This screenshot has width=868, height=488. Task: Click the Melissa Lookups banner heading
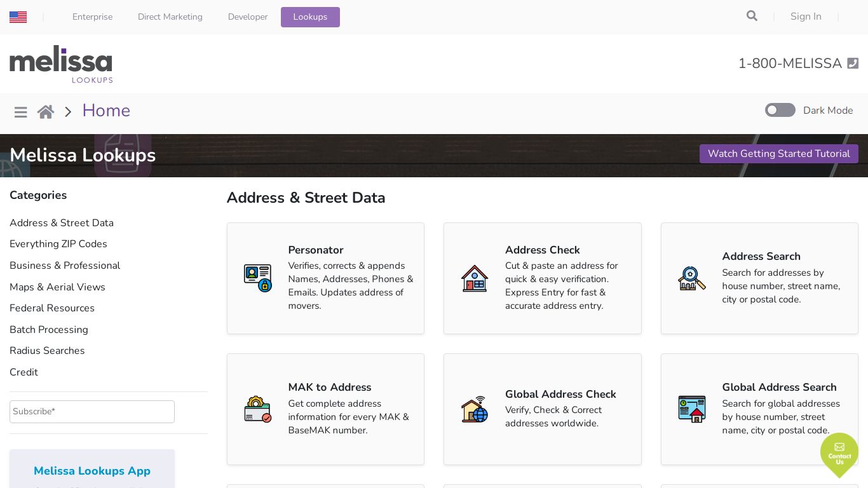coord(83,155)
